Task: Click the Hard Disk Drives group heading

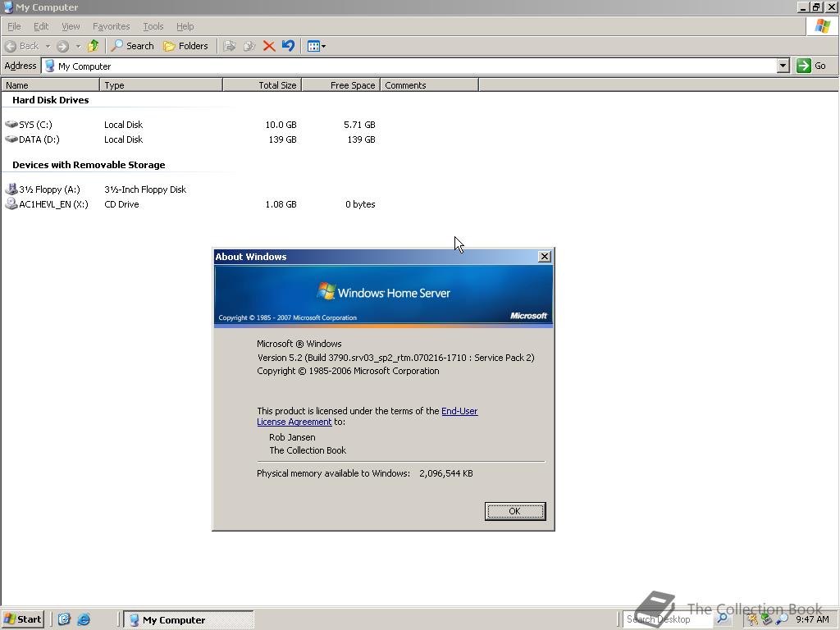Action: click(x=51, y=100)
